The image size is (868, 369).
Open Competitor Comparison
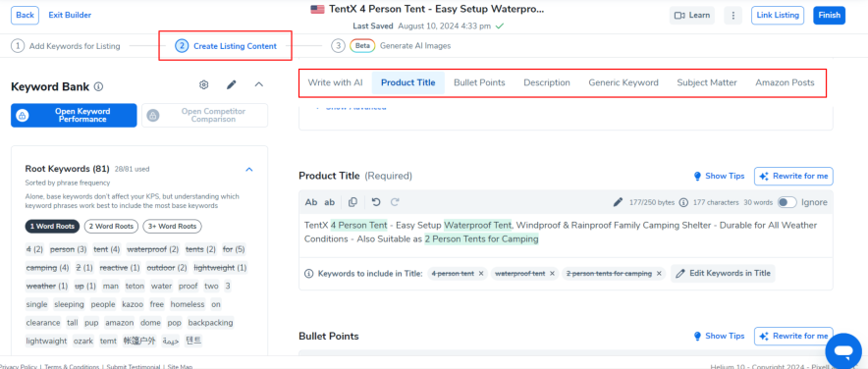click(205, 115)
